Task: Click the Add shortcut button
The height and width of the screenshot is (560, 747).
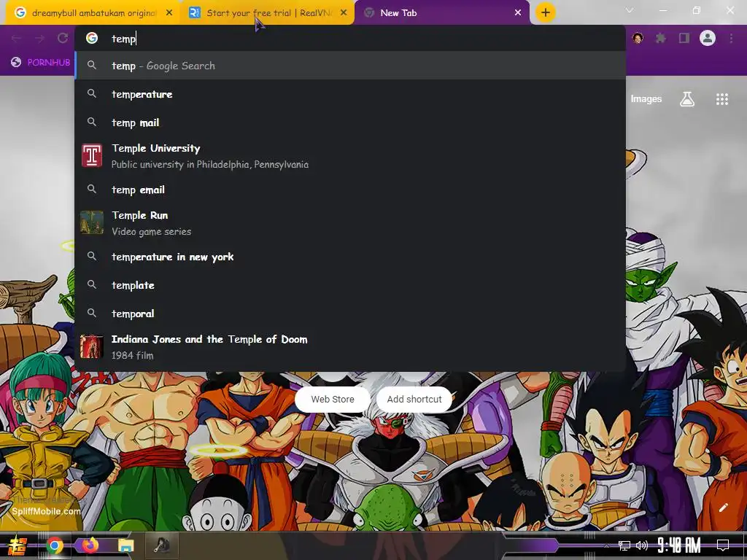Action: pos(414,399)
